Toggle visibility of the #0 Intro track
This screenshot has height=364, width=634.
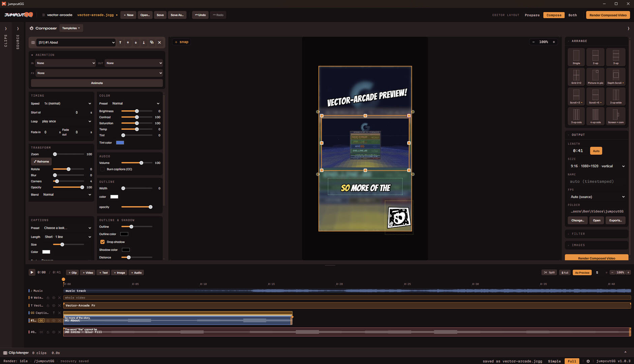(x=54, y=332)
